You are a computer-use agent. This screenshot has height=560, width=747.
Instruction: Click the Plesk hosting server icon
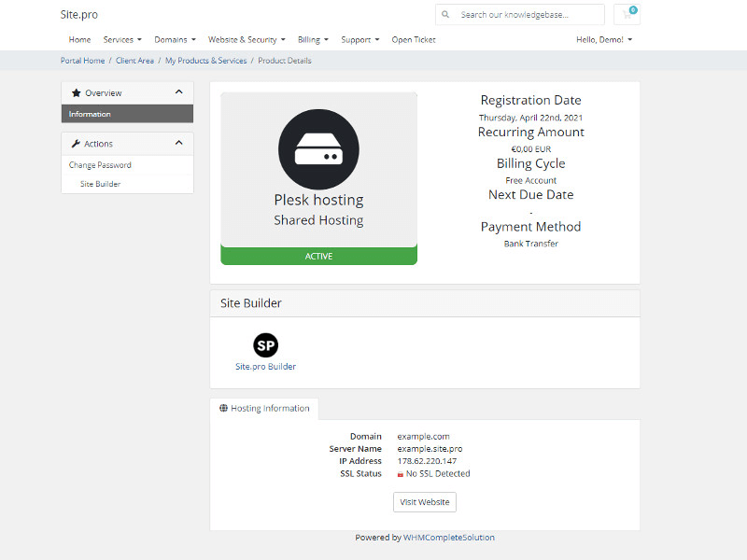(318, 148)
